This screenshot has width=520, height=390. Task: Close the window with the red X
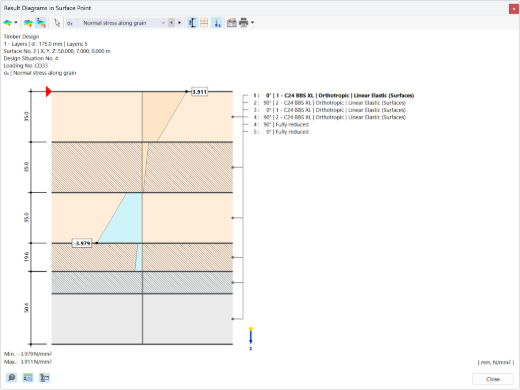pos(513,9)
